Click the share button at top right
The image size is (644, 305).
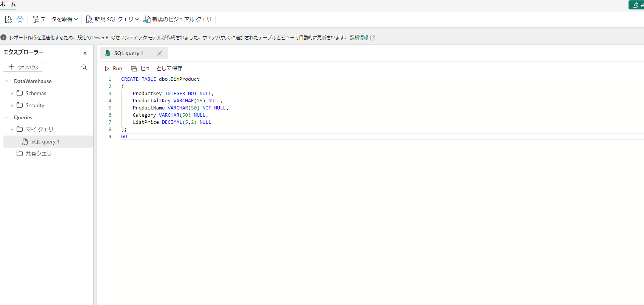click(636, 5)
